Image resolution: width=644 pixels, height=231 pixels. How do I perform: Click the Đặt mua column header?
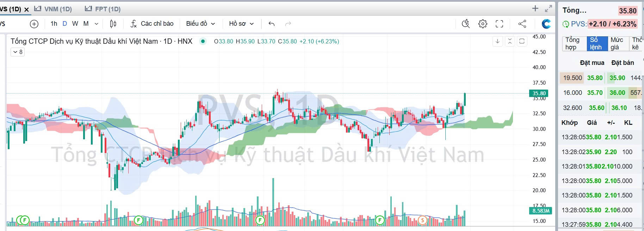(x=592, y=63)
